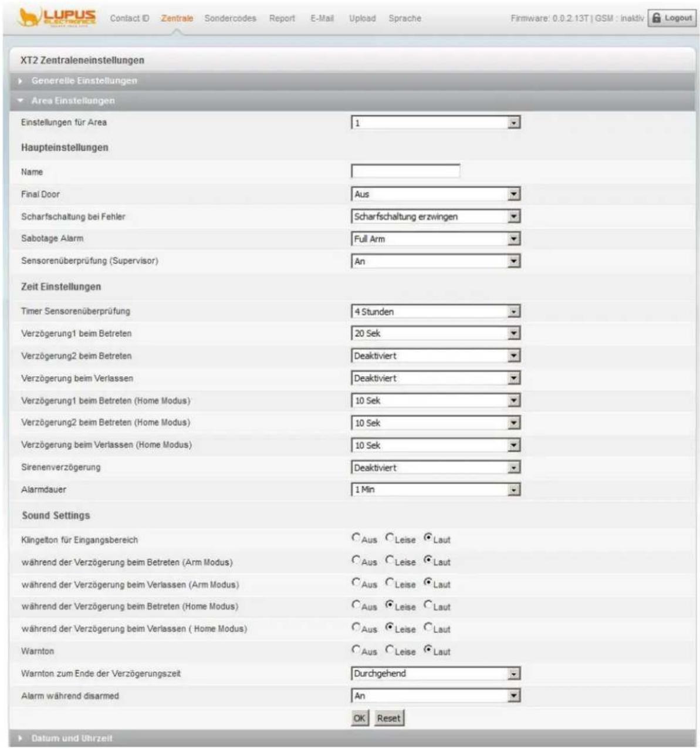Open Warnton zum Ende der Verzögerungszeit dropdown
Viewport: 700px width, 749px height.
(x=436, y=674)
